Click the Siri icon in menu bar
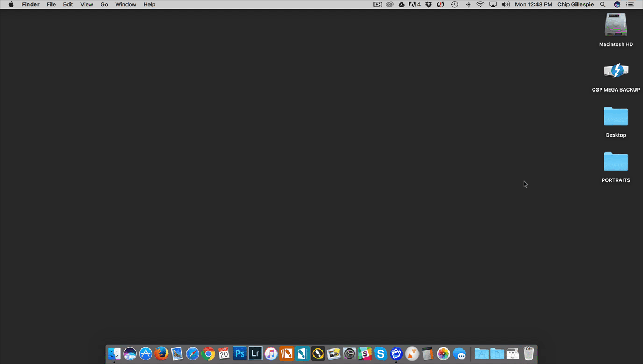This screenshot has width=643, height=364. 617,4
